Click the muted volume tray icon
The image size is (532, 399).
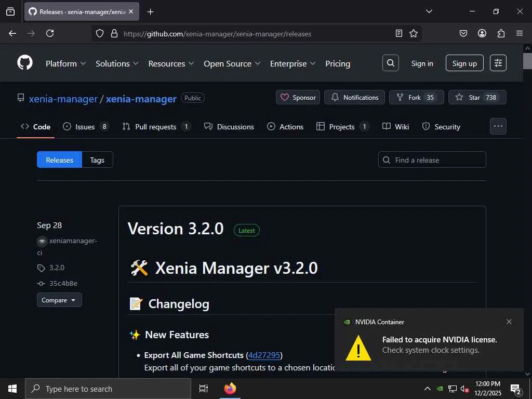point(464,389)
